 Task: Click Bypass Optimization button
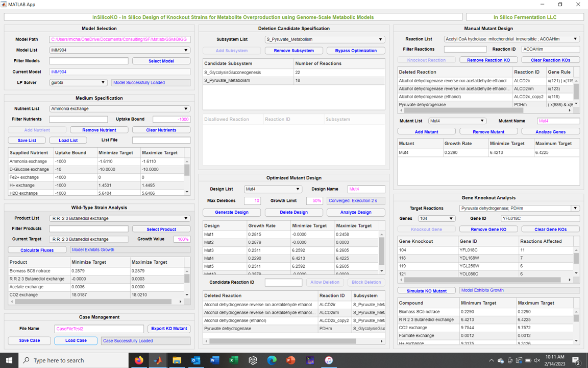tap(356, 51)
